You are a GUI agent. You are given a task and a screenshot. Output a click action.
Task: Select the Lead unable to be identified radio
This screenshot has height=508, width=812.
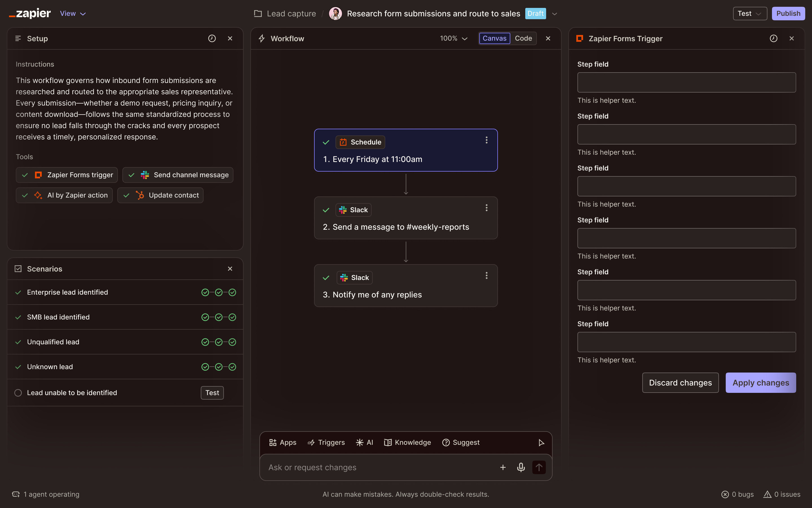18,392
